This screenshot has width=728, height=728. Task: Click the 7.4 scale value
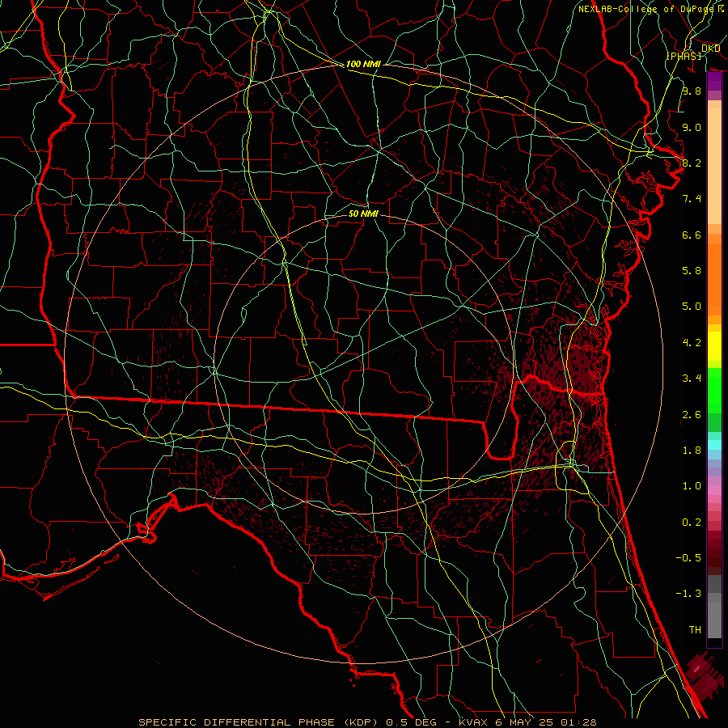[692, 199]
